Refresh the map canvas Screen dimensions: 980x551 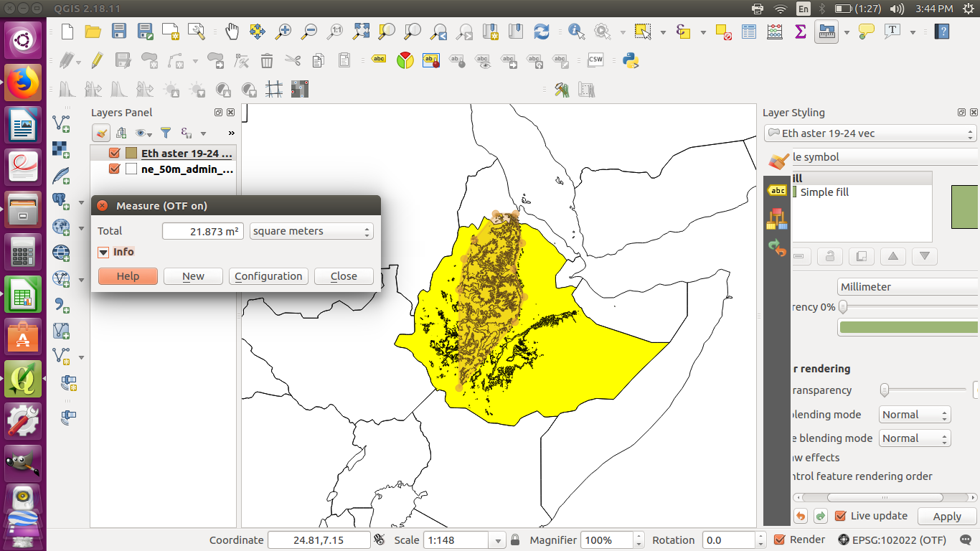[x=541, y=32]
